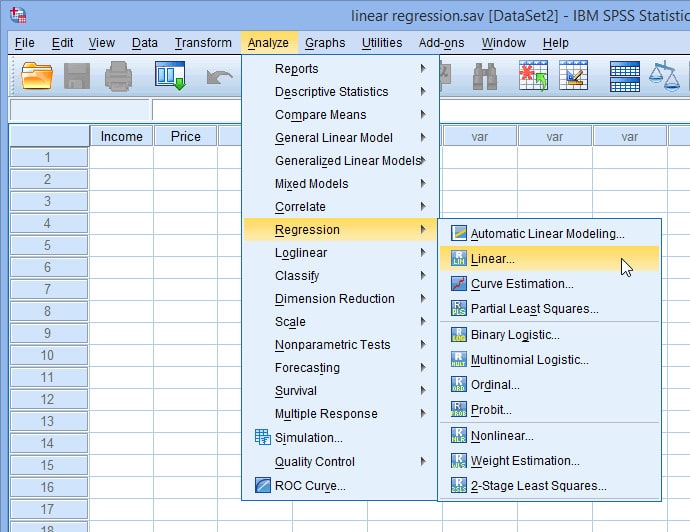Open the Graphs menu

click(325, 43)
